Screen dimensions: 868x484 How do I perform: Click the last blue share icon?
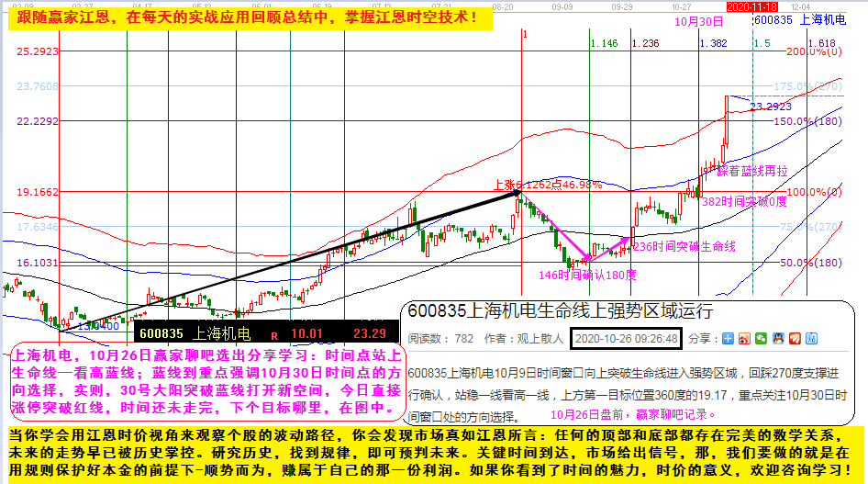(x=811, y=338)
